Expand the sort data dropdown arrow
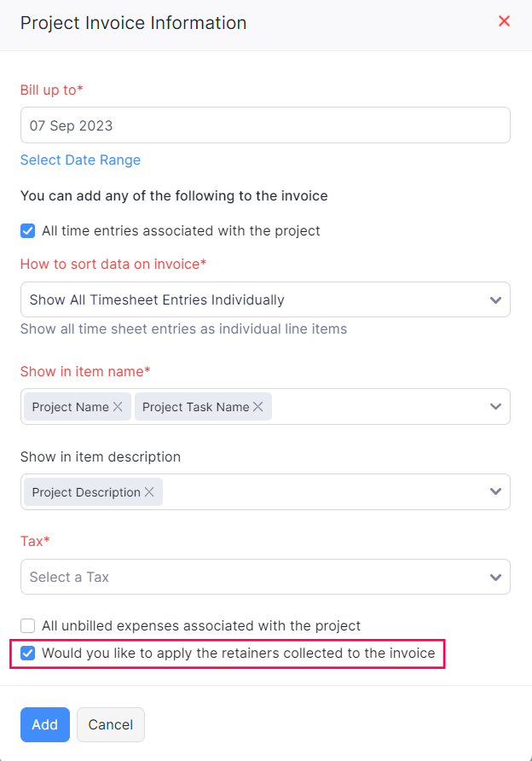The width and height of the screenshot is (532, 761). [495, 300]
